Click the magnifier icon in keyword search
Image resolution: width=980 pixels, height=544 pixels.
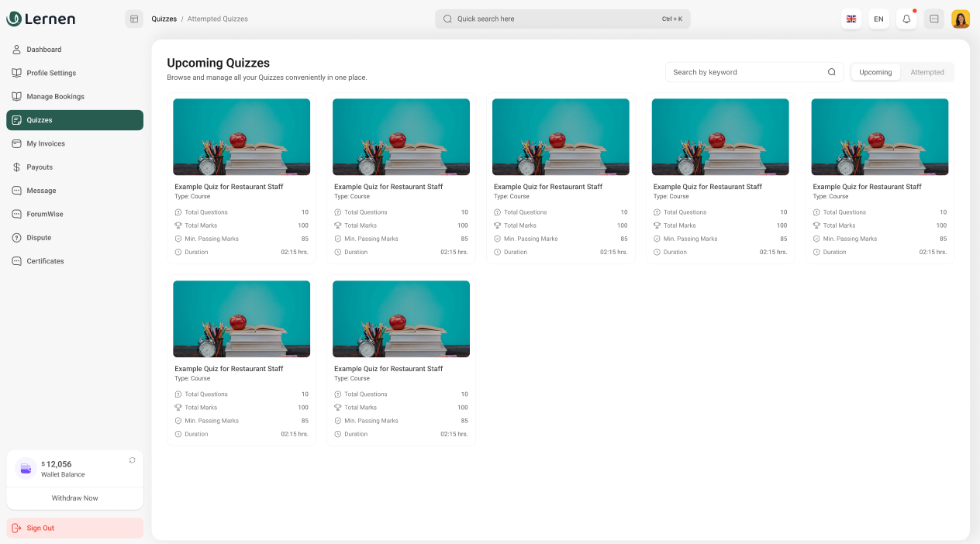pyautogui.click(x=831, y=72)
